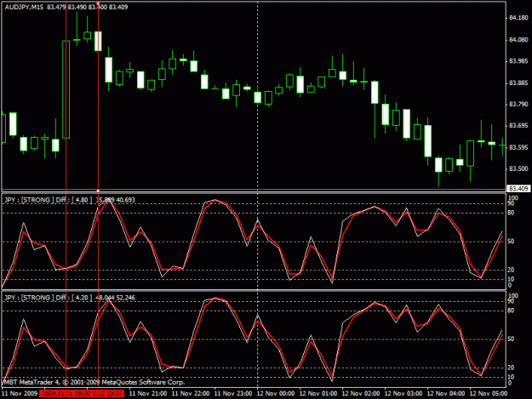Click the 80 level label in Diff 4.80 indicator

point(511,213)
